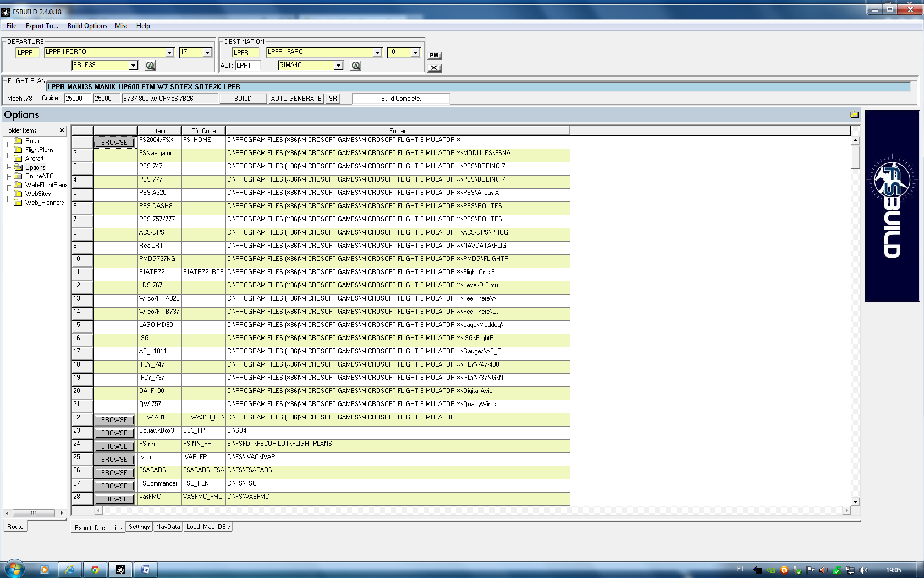This screenshot has width=924, height=578.
Task: Open the arrival procedure lookup icon next to GIMA4C
Action: coord(356,66)
